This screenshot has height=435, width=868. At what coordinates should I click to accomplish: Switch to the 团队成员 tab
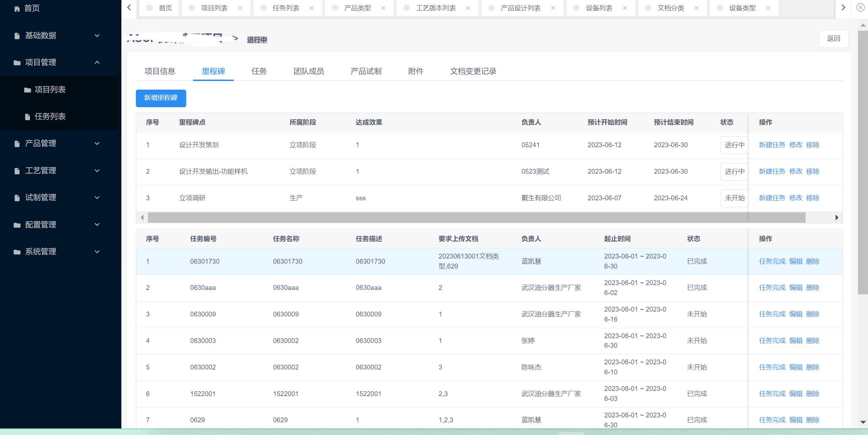click(309, 71)
